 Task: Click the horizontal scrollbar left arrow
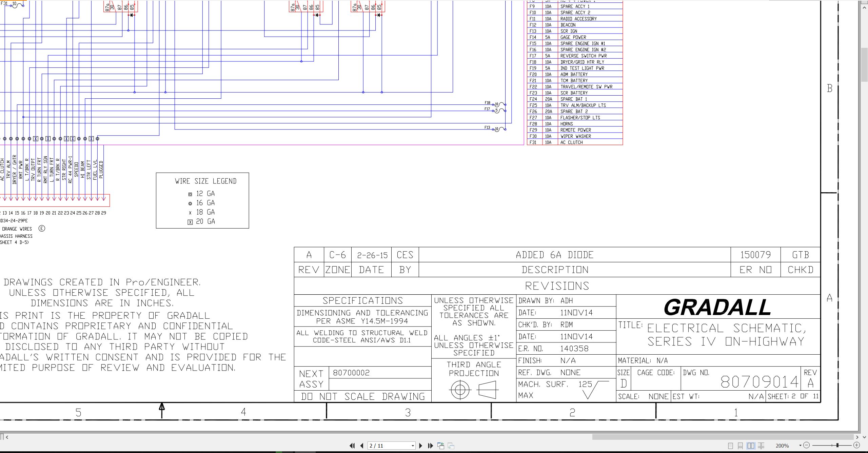click(7, 437)
